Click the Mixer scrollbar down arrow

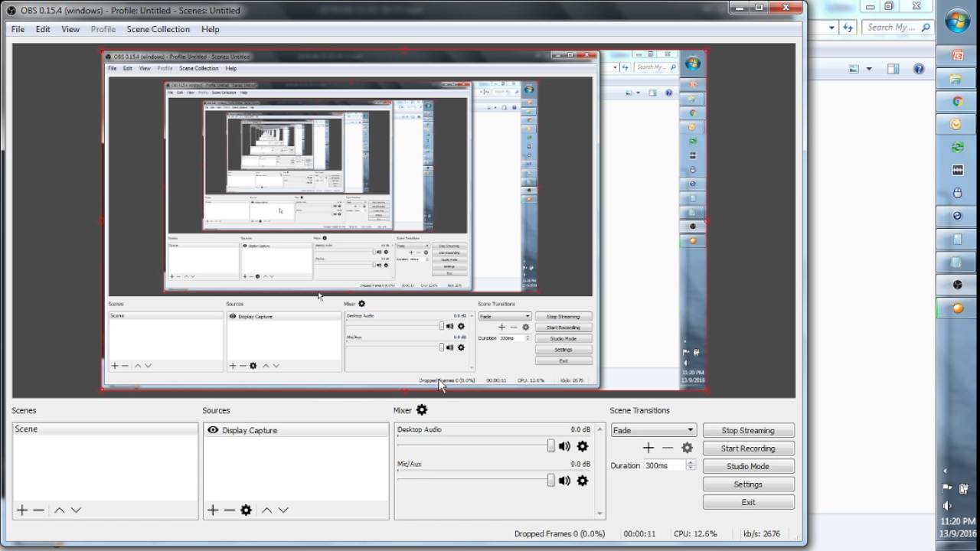coord(599,514)
